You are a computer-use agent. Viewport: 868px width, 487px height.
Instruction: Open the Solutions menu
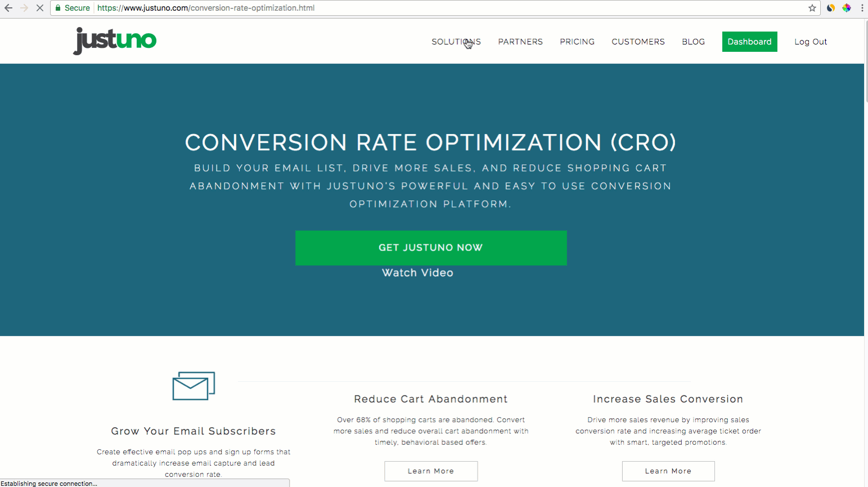456,42
